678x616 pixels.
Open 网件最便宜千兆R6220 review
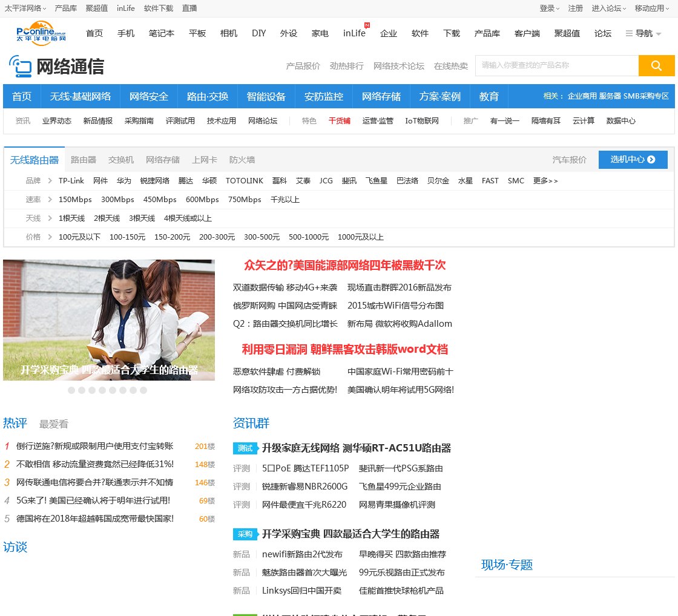pos(304,505)
